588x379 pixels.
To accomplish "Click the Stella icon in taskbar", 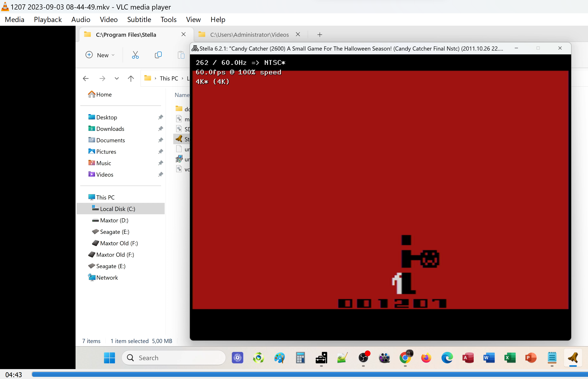I will click(x=573, y=358).
